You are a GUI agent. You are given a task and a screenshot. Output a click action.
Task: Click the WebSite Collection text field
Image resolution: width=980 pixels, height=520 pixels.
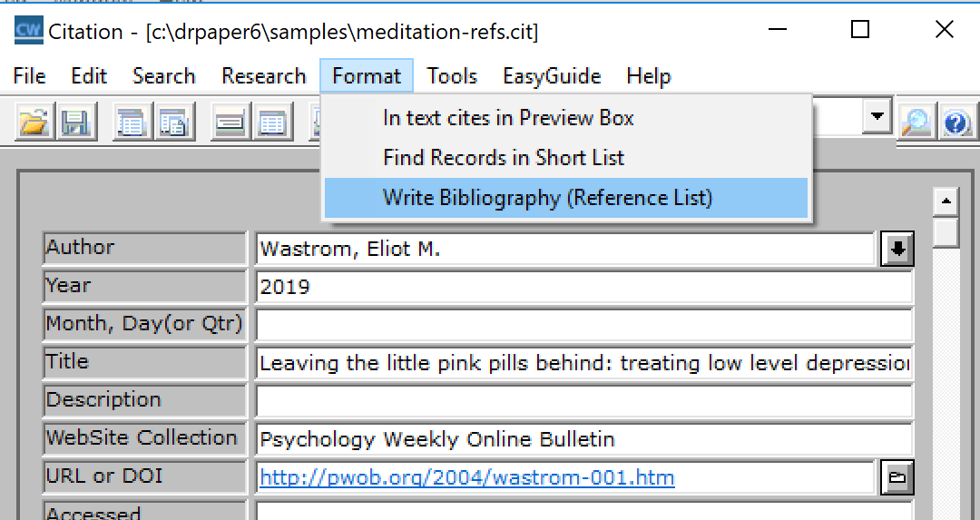[583, 440]
